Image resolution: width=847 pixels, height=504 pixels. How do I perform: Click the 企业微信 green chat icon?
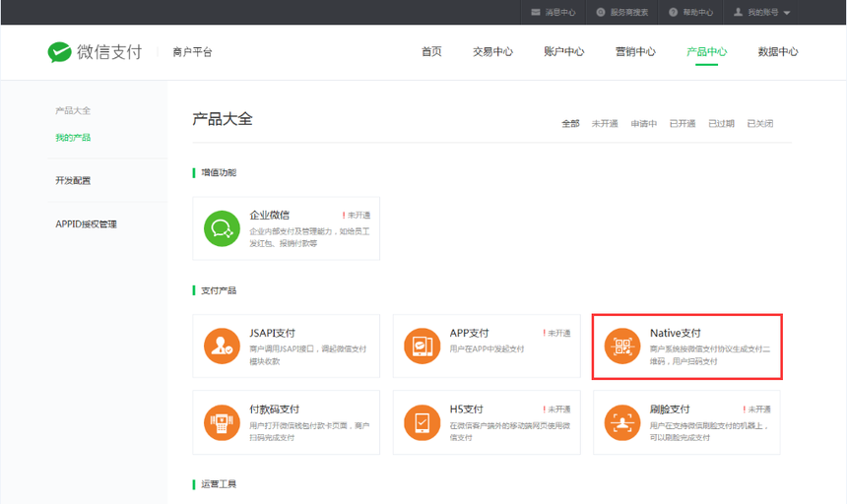[222, 229]
